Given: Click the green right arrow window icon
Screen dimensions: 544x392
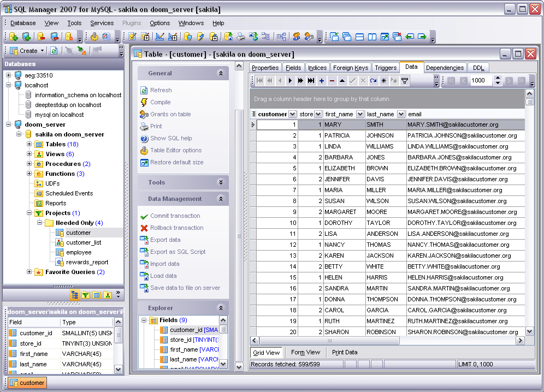Looking at the screenshot, I should [422, 37].
